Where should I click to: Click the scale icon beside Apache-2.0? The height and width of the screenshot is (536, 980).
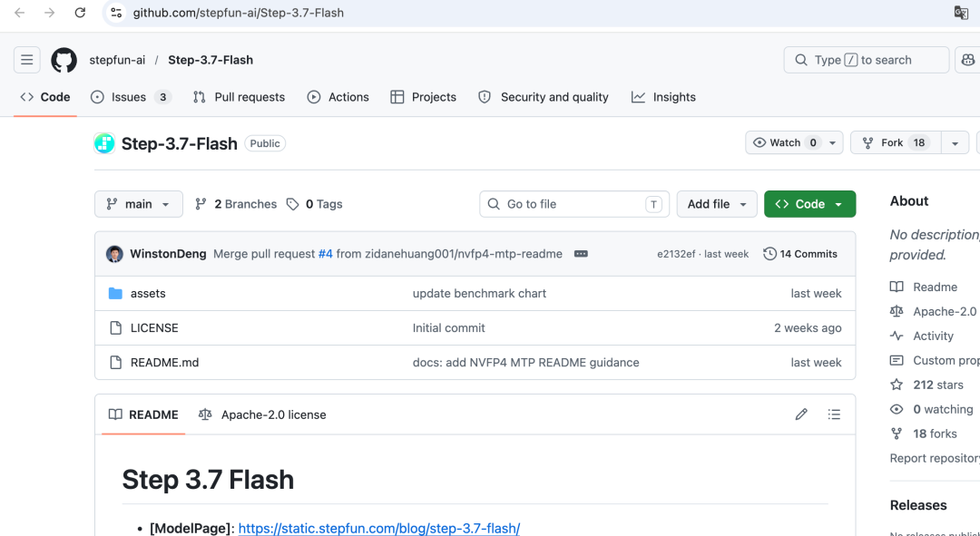click(897, 311)
